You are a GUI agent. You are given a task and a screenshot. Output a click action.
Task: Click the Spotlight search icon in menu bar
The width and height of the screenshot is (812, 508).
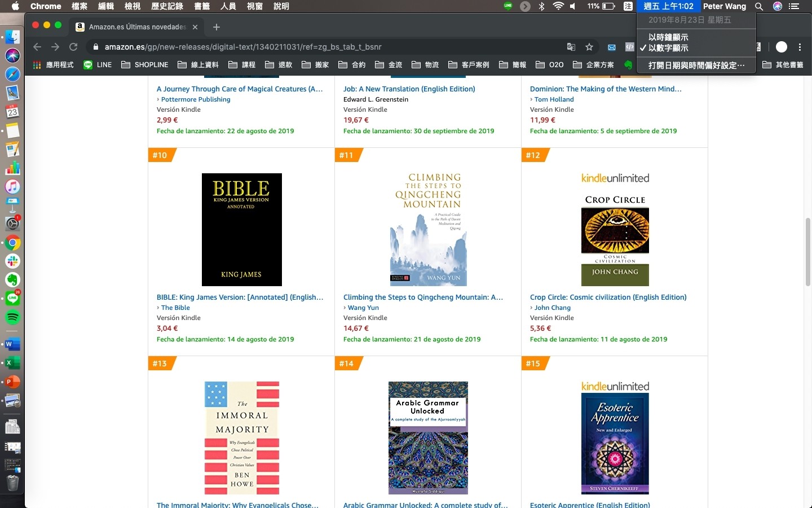pyautogui.click(x=759, y=6)
